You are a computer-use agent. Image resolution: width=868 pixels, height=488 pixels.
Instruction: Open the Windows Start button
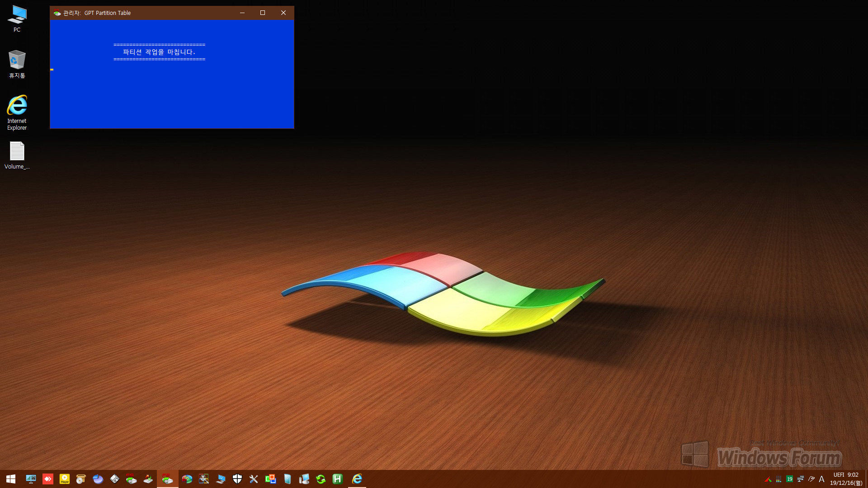[11, 479]
